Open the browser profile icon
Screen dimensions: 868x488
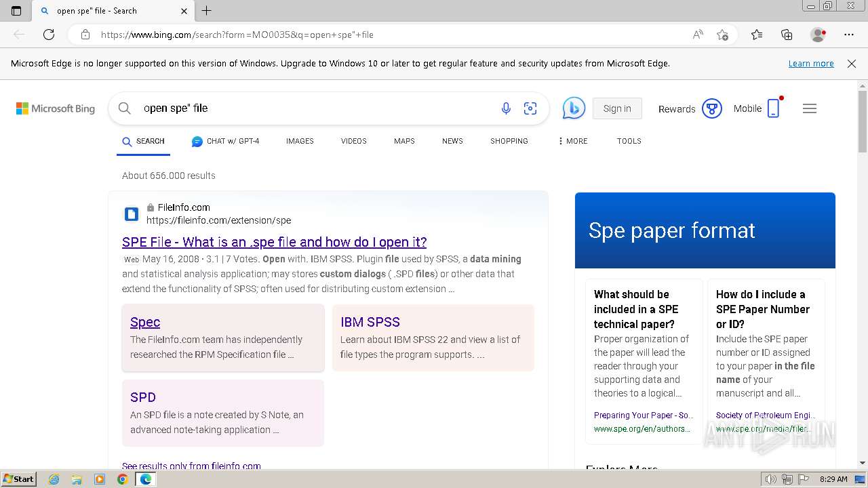coord(818,35)
